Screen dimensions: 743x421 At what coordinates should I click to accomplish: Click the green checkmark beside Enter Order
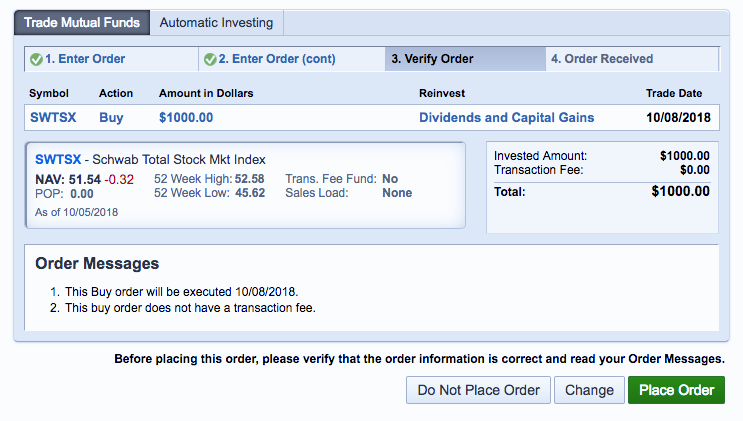click(x=36, y=59)
